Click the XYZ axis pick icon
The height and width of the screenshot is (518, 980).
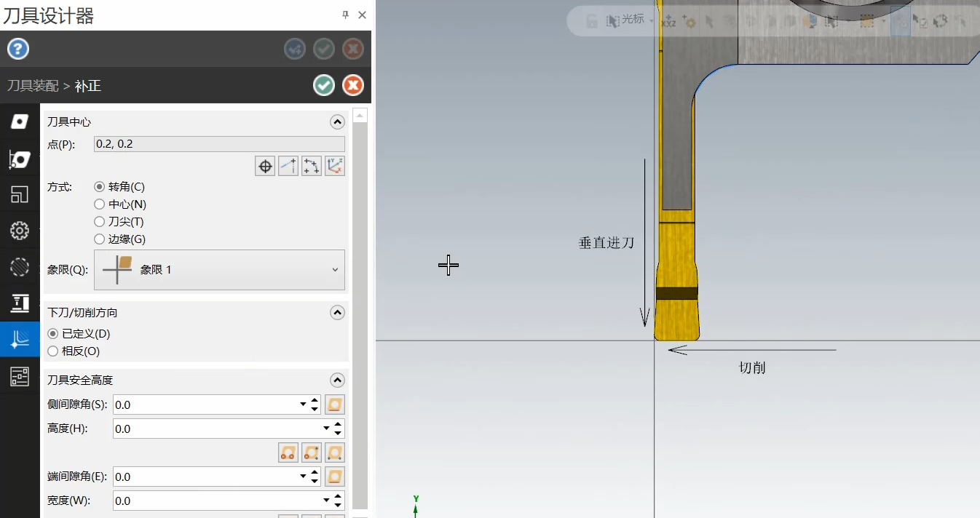pos(335,166)
